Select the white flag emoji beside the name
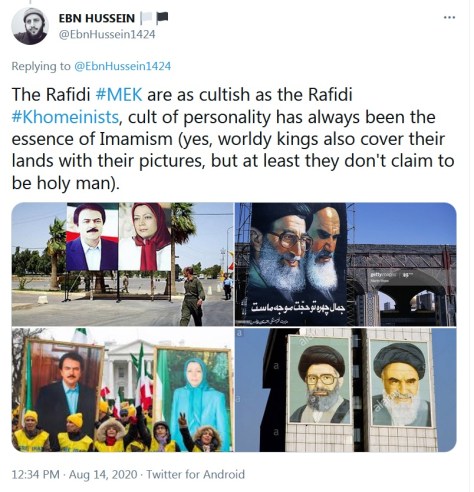This screenshot has width=474, height=492. [x=146, y=18]
